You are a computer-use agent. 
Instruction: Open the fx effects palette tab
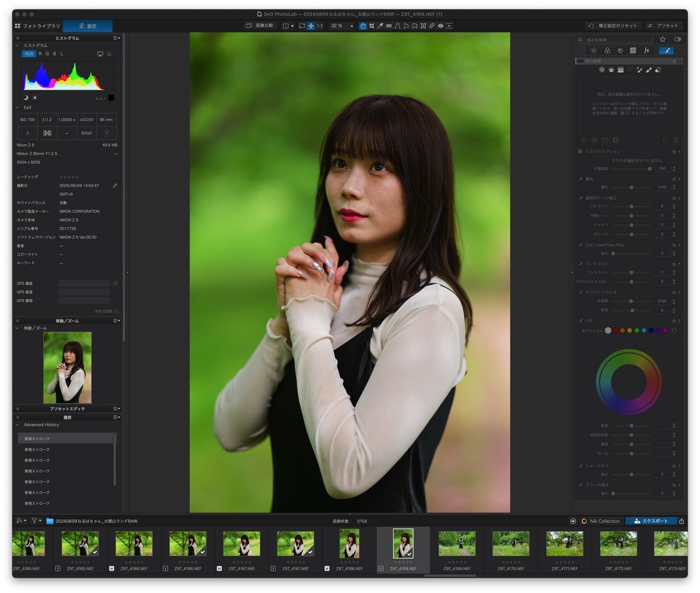pos(646,51)
